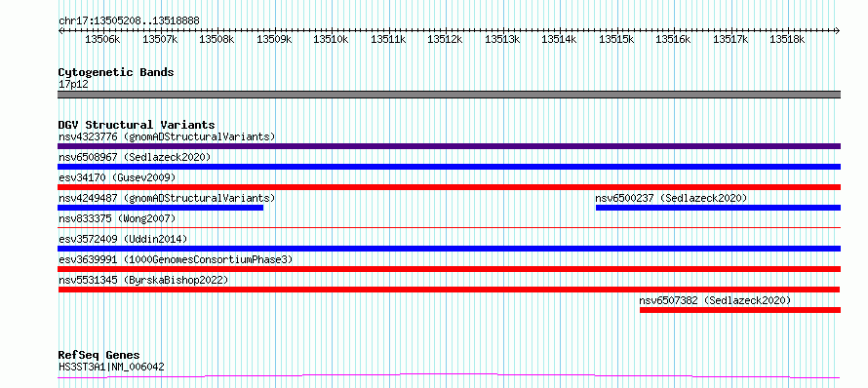Image resolution: width=868 pixels, height=388 pixels.
Task: Click the right arrowhead of the ruler
Action: (838, 30)
